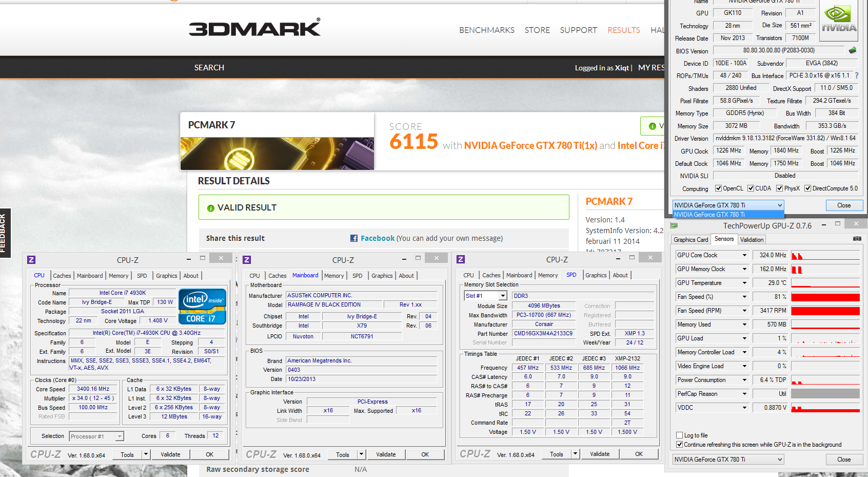Click the Facebook share icon
This screenshot has width=868, height=477.
[x=354, y=238]
